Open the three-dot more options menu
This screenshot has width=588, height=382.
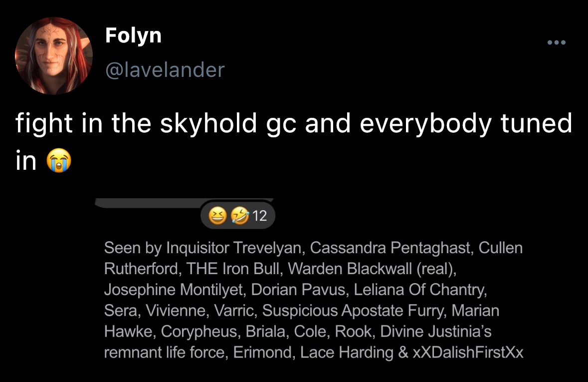tap(557, 43)
